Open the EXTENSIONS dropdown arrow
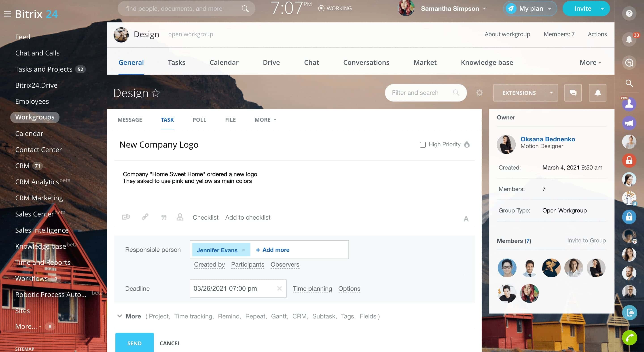This screenshot has height=352, width=644. (x=551, y=93)
